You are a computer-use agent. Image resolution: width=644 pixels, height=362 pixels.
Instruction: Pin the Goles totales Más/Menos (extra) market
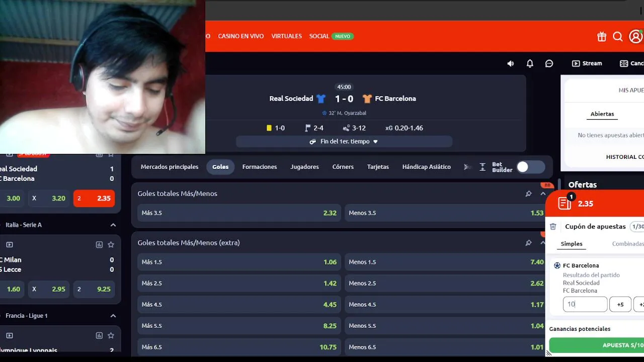[528, 243]
